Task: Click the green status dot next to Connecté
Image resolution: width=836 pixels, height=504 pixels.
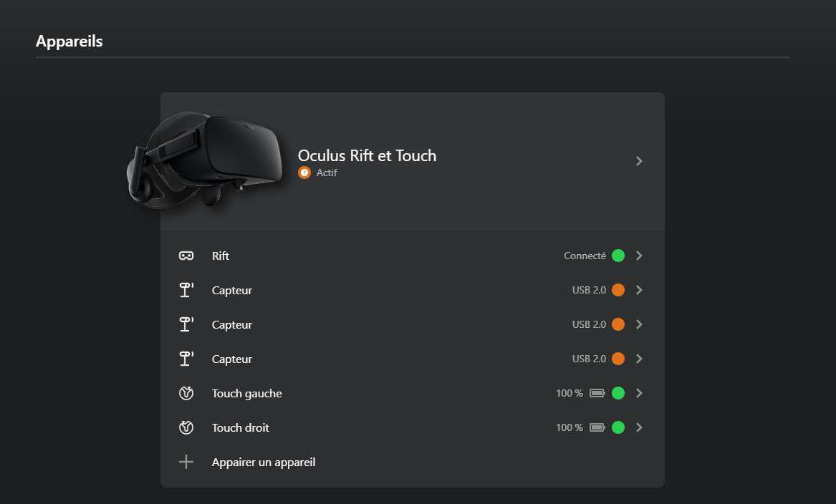Action: click(x=618, y=256)
